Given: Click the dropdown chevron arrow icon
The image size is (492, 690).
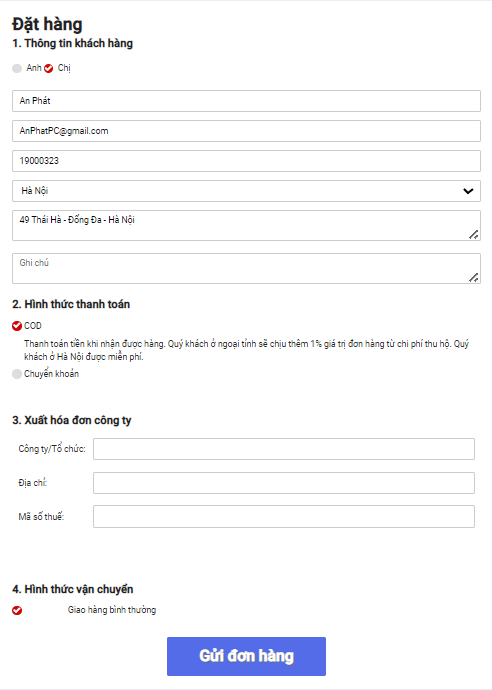Looking at the screenshot, I should (x=468, y=191).
